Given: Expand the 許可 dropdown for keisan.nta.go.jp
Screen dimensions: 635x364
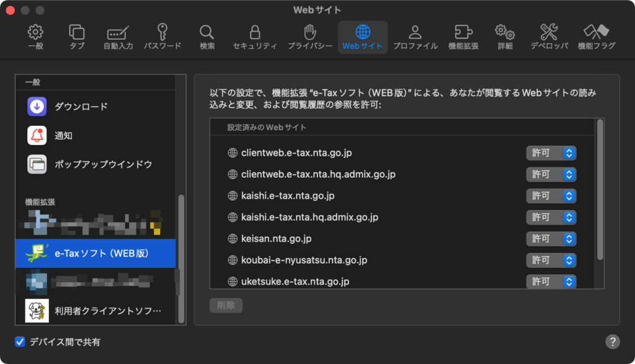Looking at the screenshot, I should click(551, 239).
